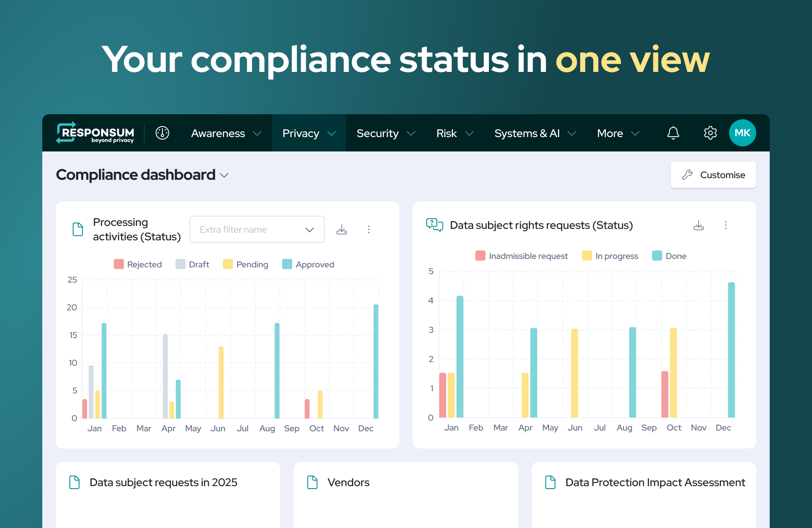Click the Done legend color swatch
The width and height of the screenshot is (812, 528).
click(657, 256)
